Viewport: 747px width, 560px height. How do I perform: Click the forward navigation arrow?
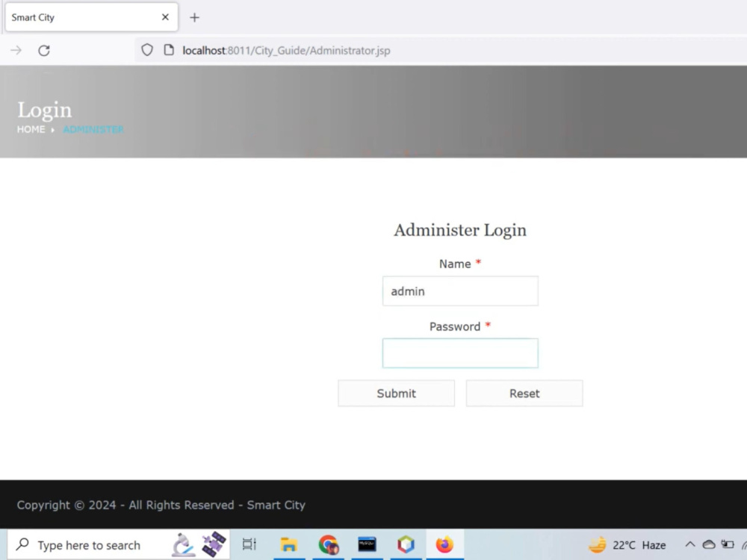pos(16,51)
